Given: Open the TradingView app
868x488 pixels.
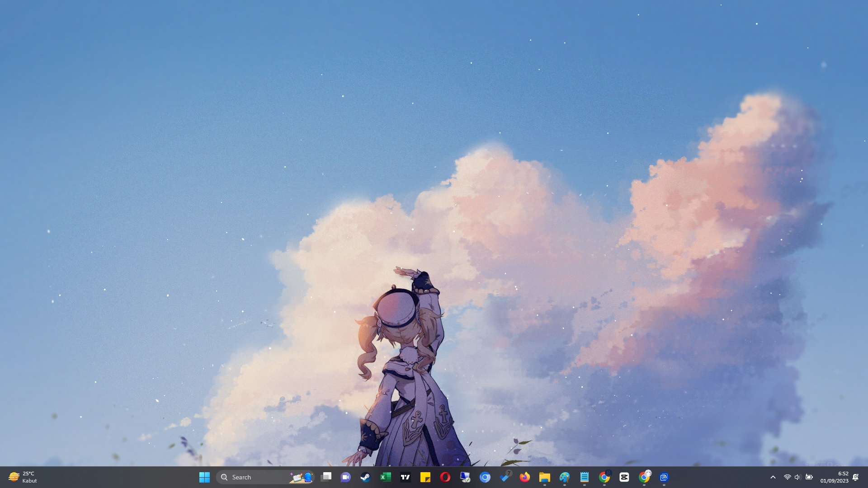Looking at the screenshot, I should [x=406, y=477].
